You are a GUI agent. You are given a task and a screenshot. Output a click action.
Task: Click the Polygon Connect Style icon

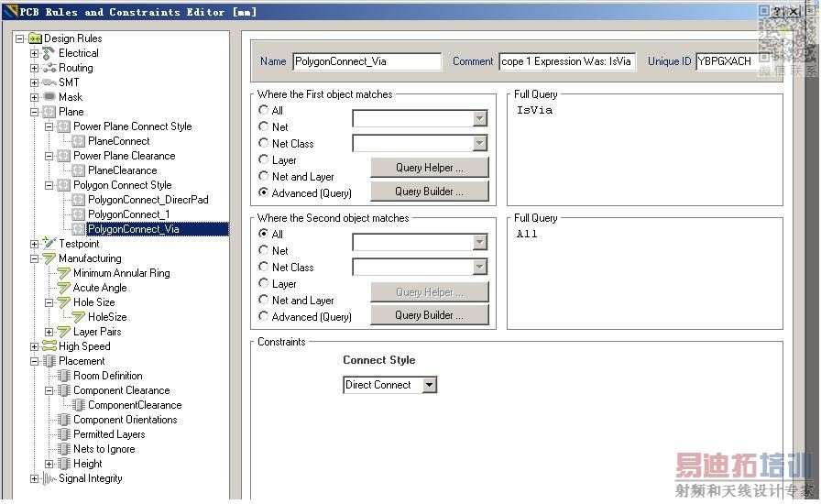pos(64,185)
